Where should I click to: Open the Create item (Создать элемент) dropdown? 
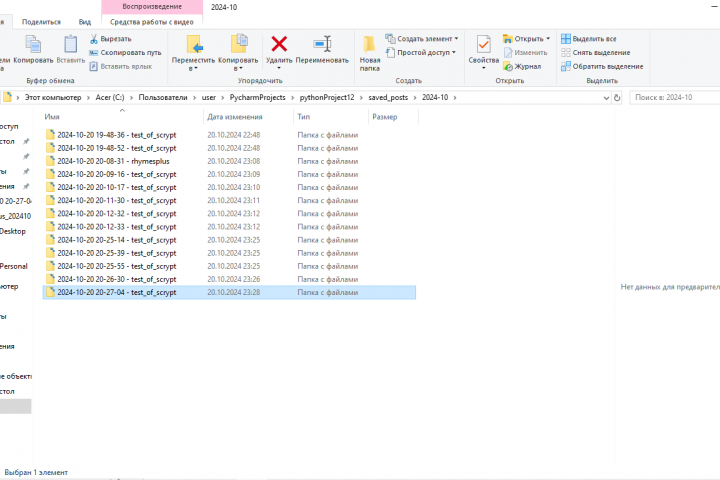[x=422, y=39]
